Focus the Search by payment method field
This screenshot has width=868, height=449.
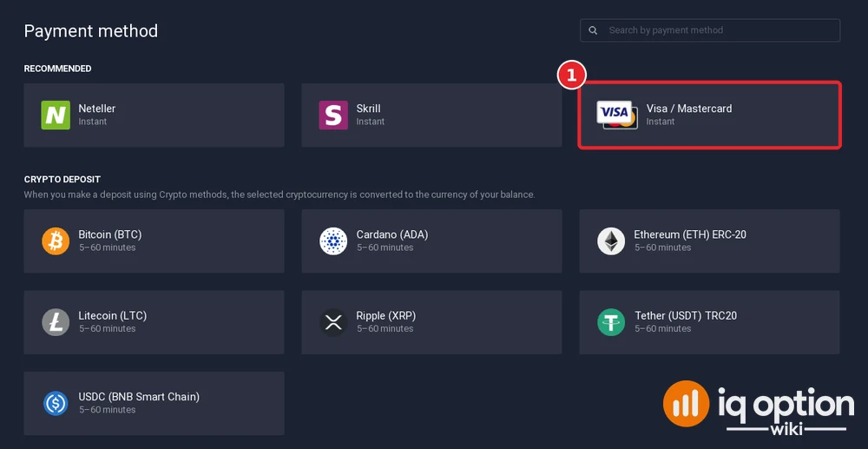710,30
